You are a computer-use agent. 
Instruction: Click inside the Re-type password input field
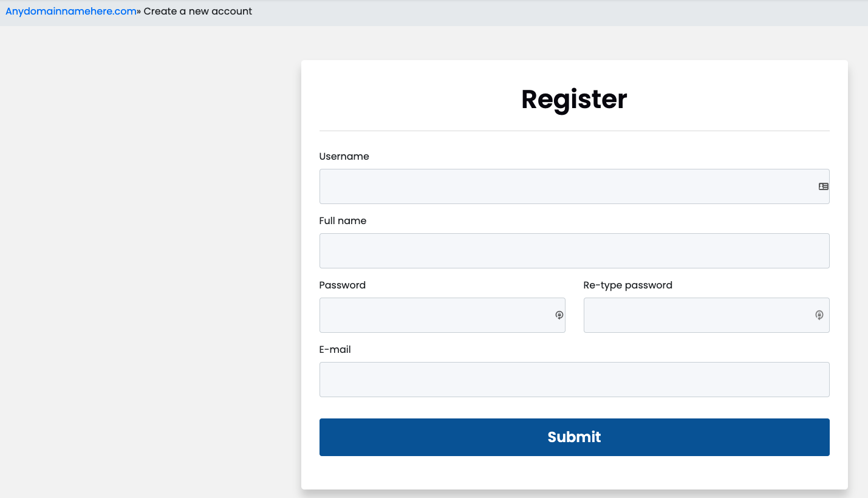[x=686, y=315]
